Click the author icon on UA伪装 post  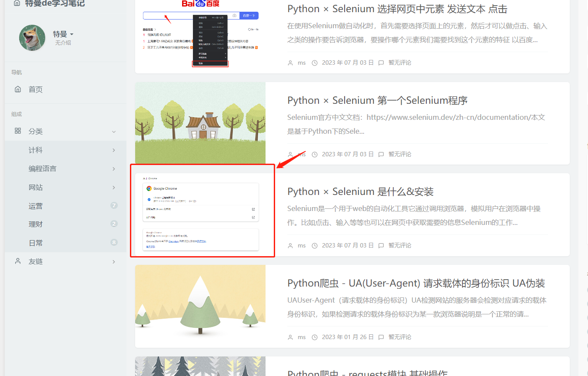[x=290, y=337]
